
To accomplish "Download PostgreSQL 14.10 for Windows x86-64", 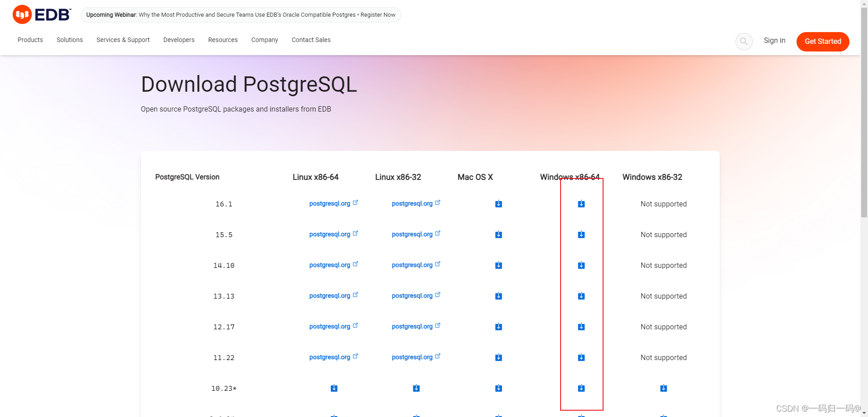I will coord(581,265).
